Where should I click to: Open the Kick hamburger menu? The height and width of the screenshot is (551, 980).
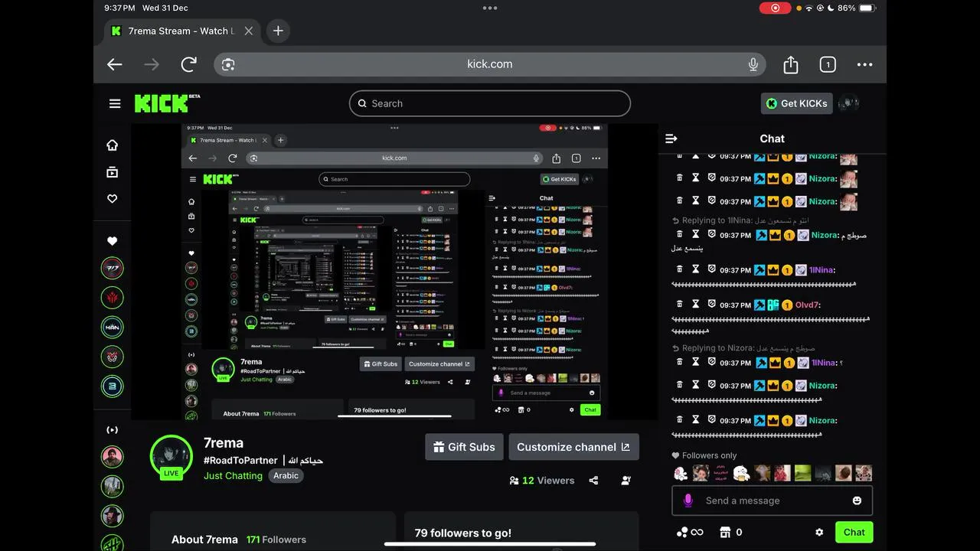coord(115,103)
